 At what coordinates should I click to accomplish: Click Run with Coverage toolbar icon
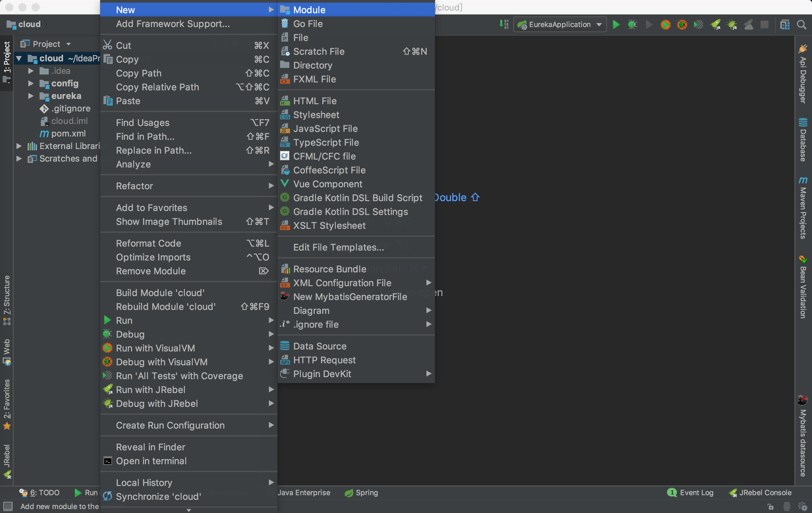[698, 25]
